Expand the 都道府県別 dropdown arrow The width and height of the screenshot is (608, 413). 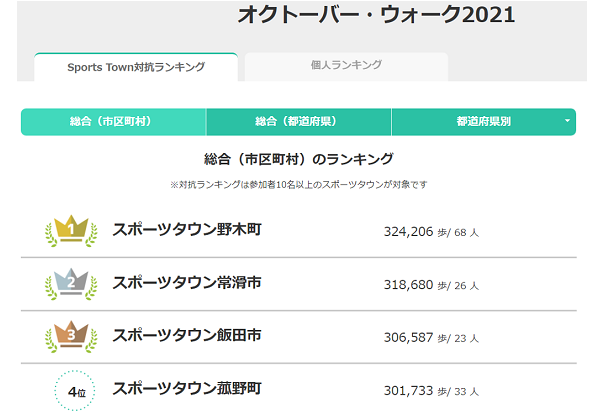pyautogui.click(x=567, y=121)
